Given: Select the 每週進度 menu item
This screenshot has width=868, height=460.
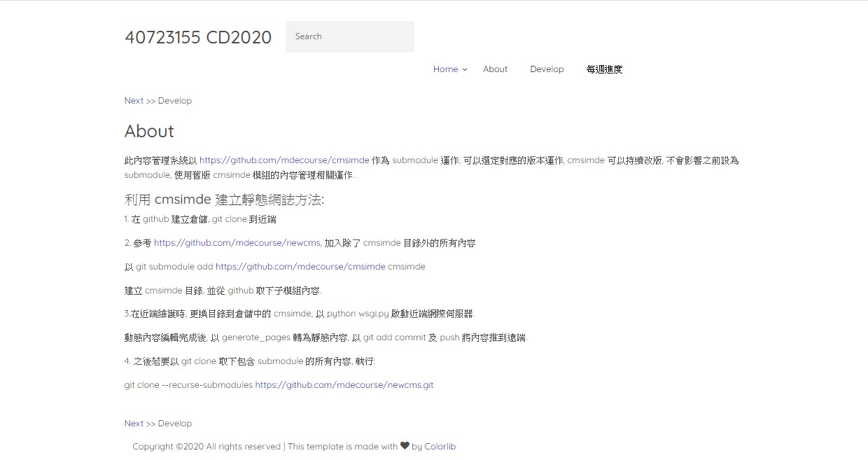Looking at the screenshot, I should pyautogui.click(x=604, y=69).
